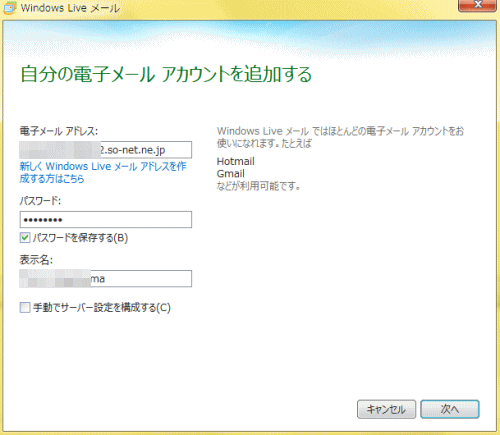This screenshot has height=435, width=500.
Task: Click the Hotmail example text
Action: pos(236,161)
